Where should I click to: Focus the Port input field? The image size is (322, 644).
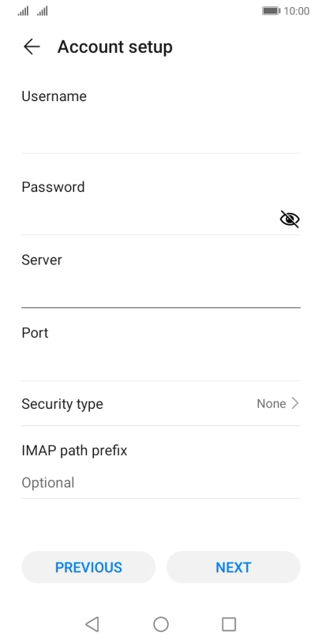161,362
